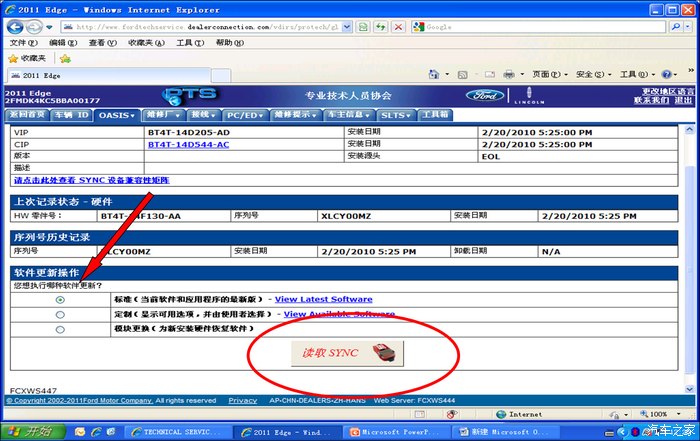
Task: Click the URL address bar field
Action: coord(202,27)
